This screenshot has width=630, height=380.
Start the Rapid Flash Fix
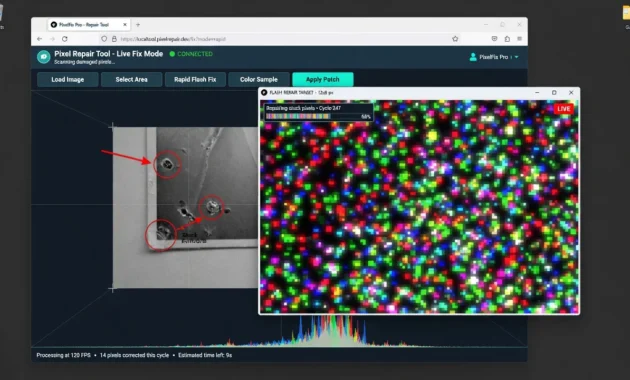(x=195, y=80)
